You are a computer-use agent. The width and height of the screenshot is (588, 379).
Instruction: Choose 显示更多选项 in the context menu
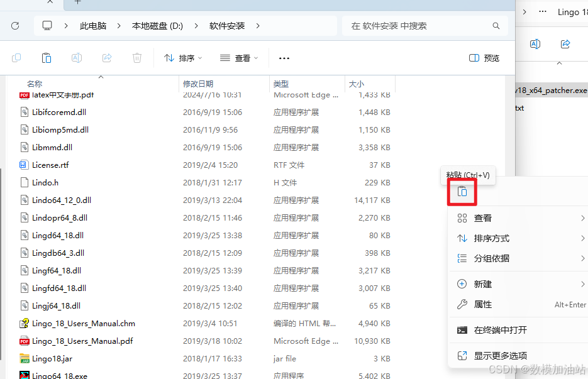519,355
